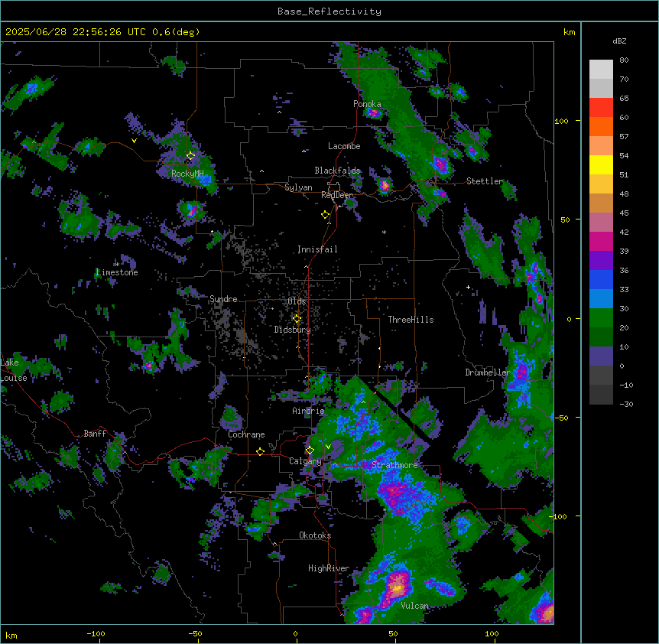Select the brown 45-48 dBZ legend swatch

(x=601, y=203)
